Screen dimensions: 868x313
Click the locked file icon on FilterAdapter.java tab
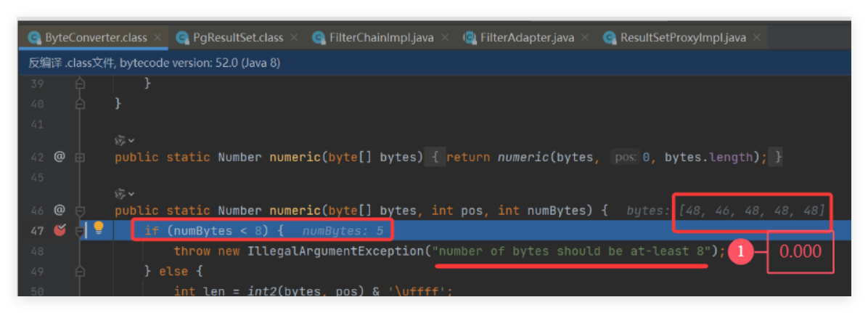tap(470, 38)
